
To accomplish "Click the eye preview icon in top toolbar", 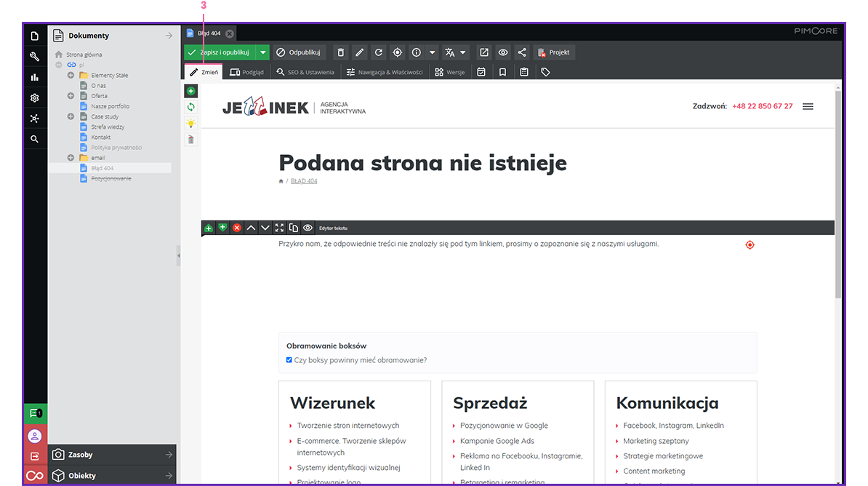I will pos(503,52).
